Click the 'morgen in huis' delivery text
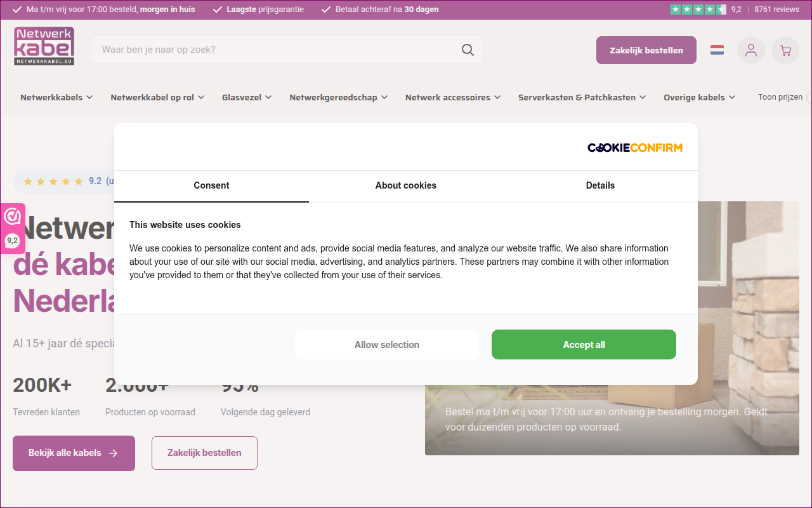 167,10
